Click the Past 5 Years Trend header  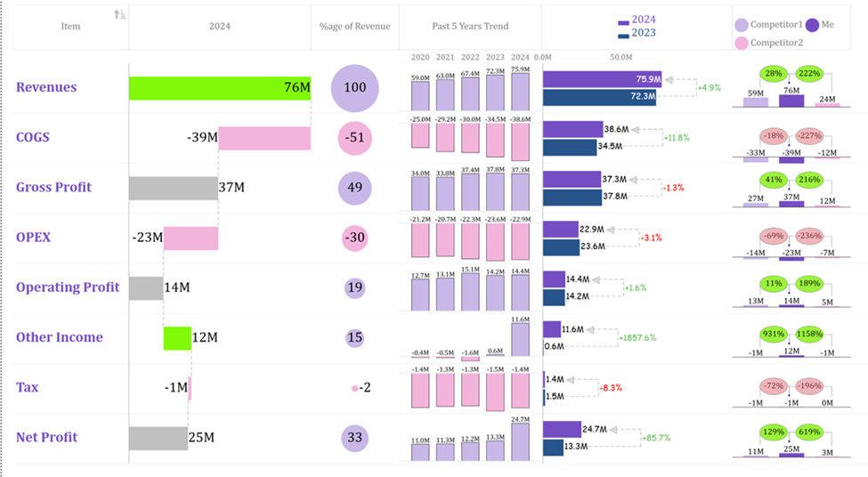(469, 27)
